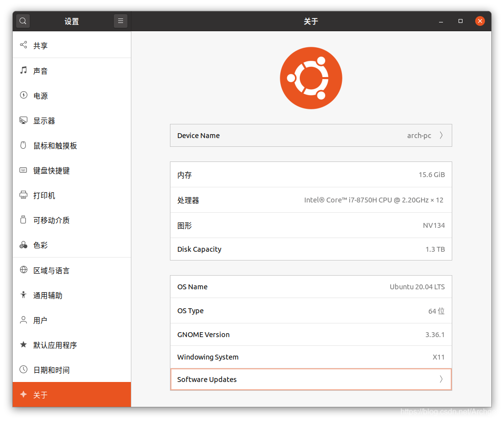Click the OS Name label
Viewport: 504px width, 421px height.
tap(192, 287)
